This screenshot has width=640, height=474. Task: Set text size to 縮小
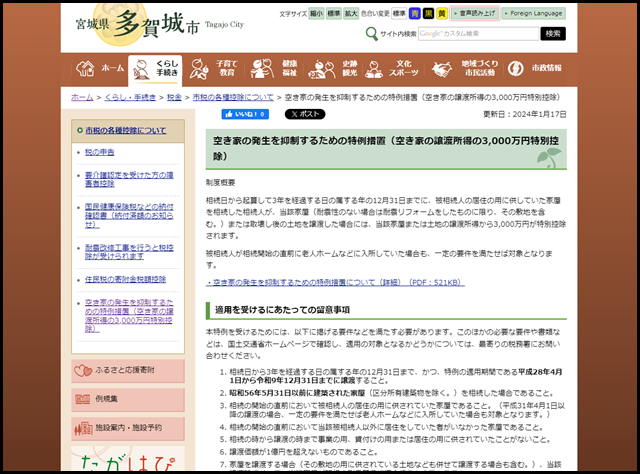pyautogui.click(x=316, y=13)
